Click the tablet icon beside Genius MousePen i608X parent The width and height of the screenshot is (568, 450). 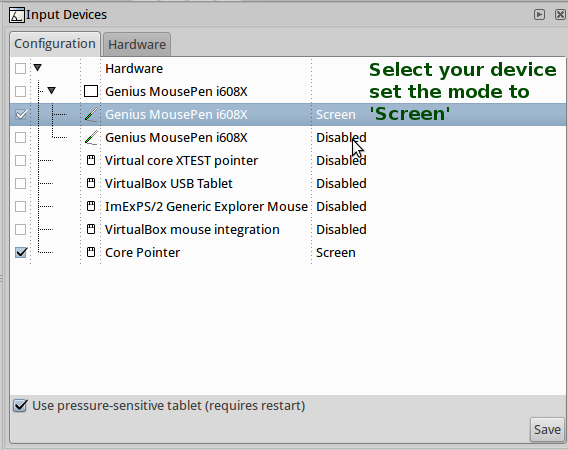[91, 91]
